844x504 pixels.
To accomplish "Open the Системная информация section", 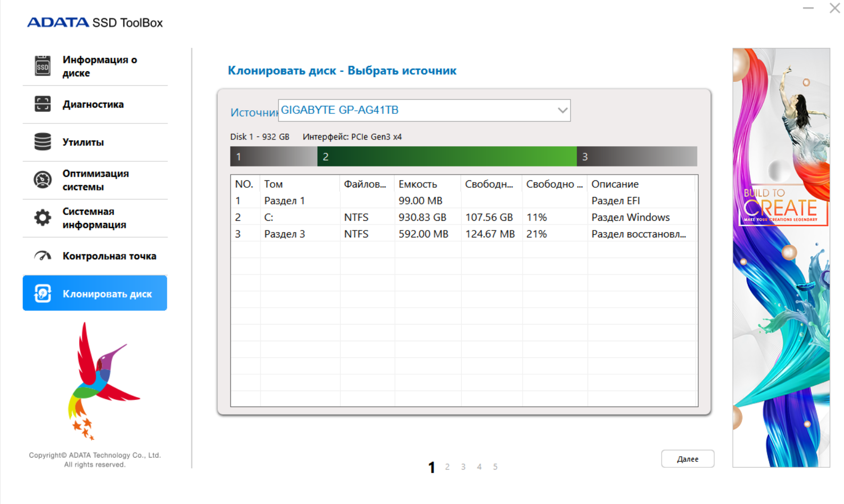I will pos(95,218).
